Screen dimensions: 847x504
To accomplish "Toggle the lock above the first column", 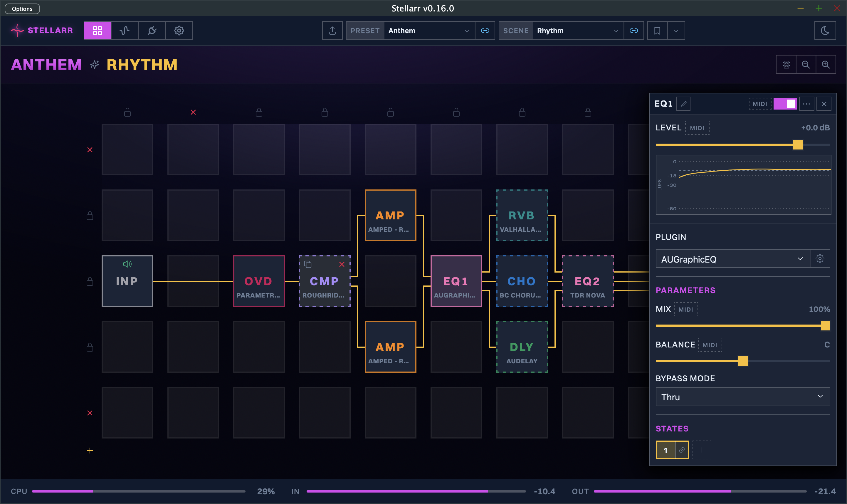I will point(127,112).
